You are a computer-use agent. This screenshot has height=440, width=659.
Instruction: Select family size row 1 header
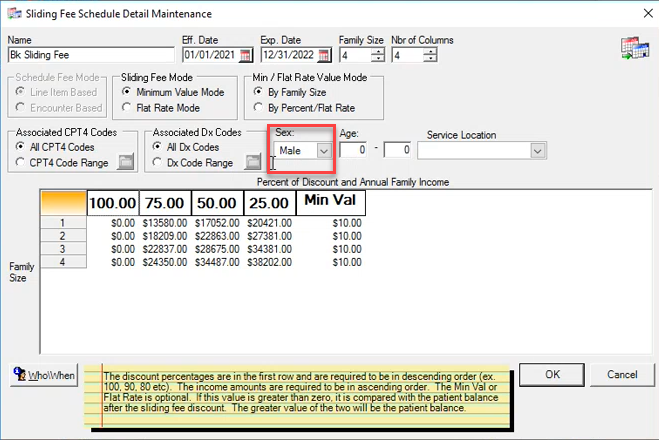(63, 223)
